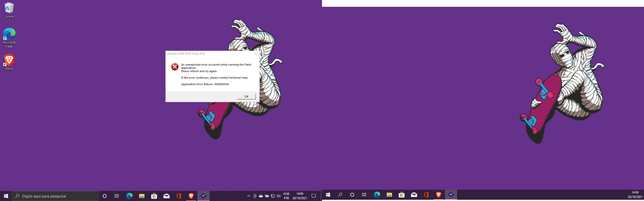Click the red error X icon in dialog
This screenshot has width=644, height=201.
coord(175,67)
